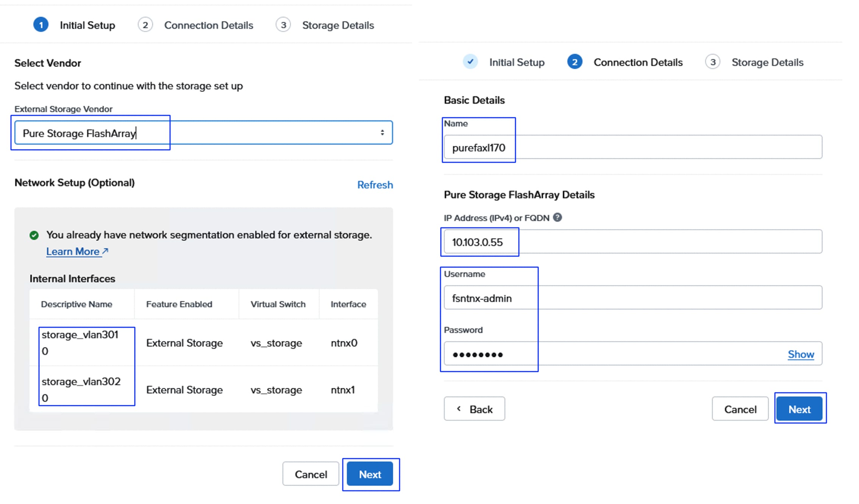Click the step 3 circle in left wizard
Viewport: 859px width, 504px height.
pyautogui.click(x=283, y=25)
